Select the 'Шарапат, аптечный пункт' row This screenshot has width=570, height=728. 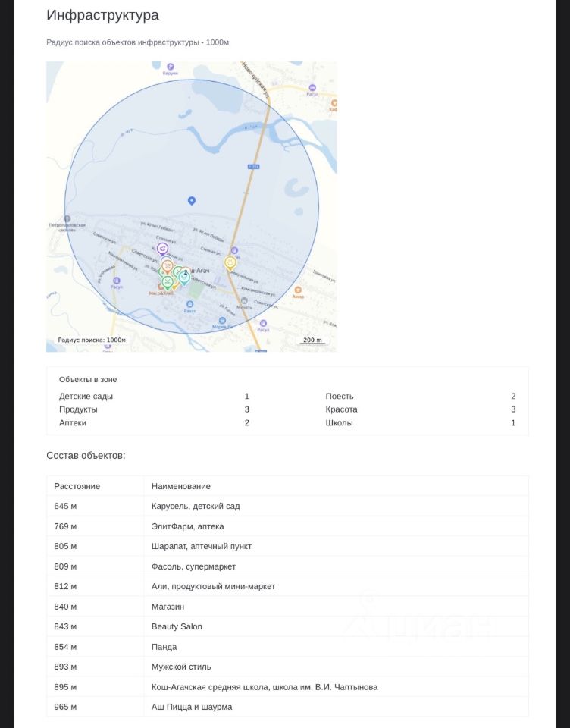click(287, 546)
